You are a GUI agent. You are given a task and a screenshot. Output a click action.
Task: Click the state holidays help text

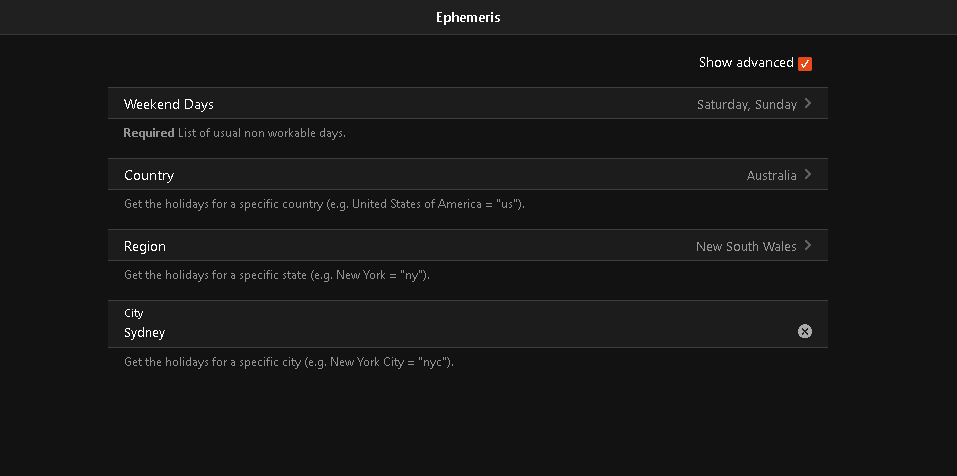coord(277,275)
